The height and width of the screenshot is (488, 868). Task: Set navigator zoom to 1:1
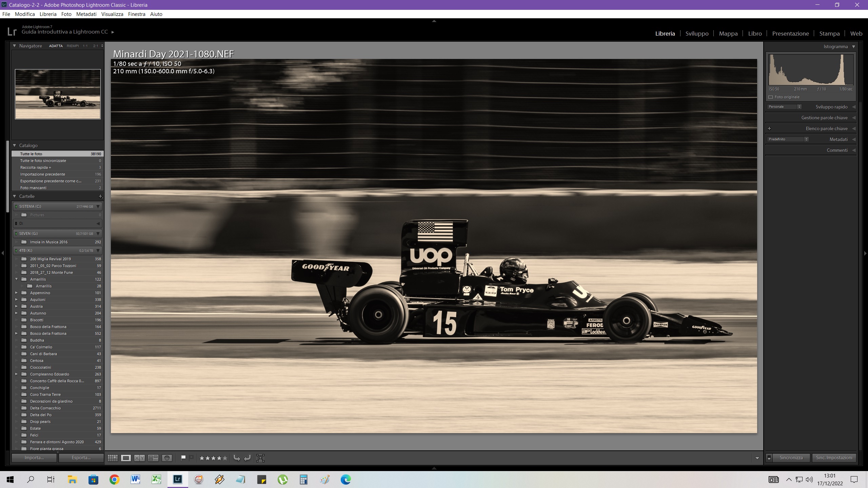coord(85,46)
